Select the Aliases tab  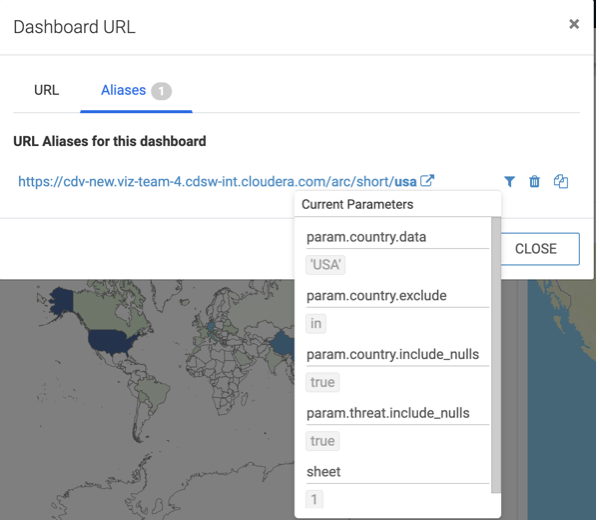(x=123, y=90)
